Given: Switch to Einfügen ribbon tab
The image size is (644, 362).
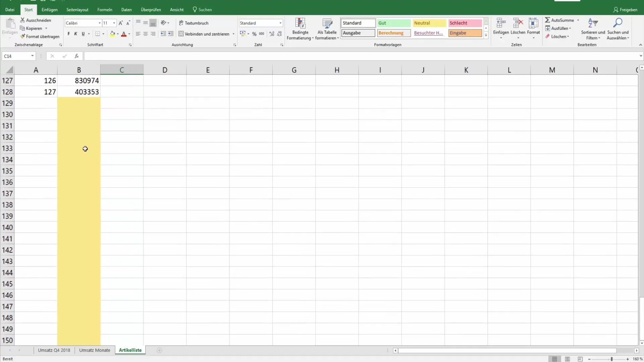Looking at the screenshot, I should (50, 10).
